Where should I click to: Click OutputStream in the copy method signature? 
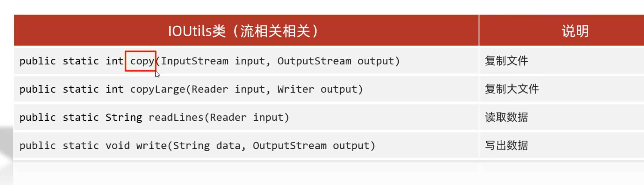tap(314, 61)
